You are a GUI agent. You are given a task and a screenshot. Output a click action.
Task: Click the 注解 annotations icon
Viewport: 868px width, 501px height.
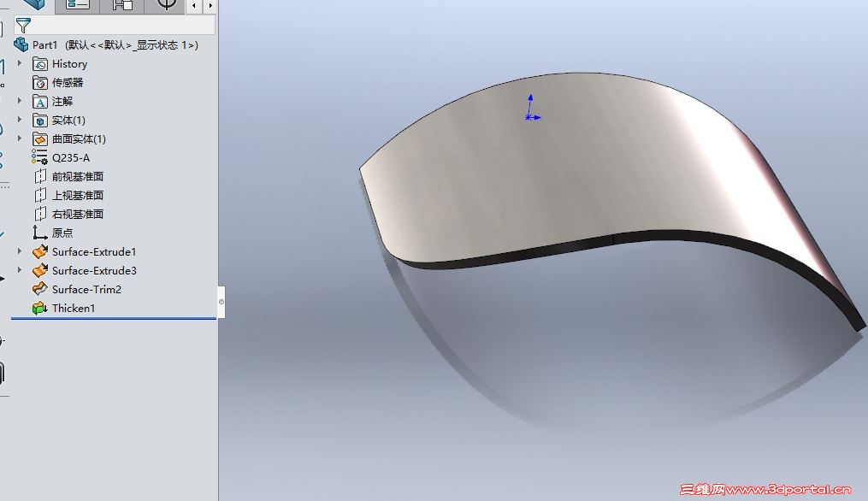point(40,102)
